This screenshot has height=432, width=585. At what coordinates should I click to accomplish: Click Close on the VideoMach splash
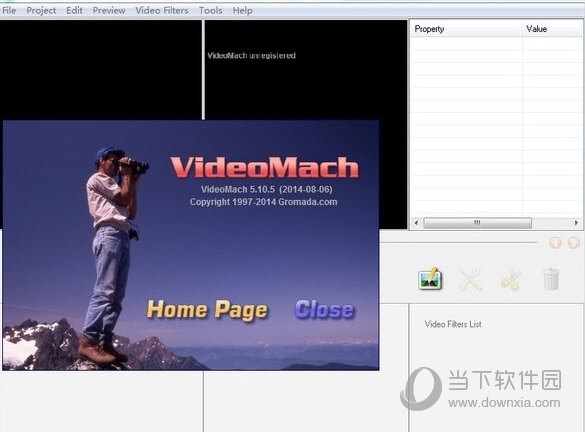[325, 310]
